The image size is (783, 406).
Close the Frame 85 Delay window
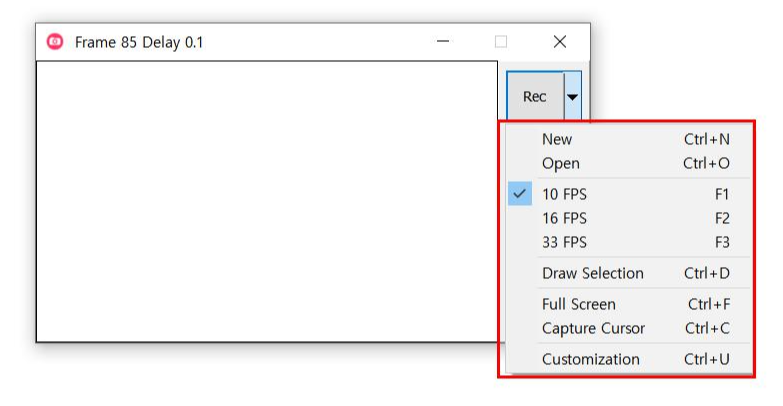coord(560,41)
